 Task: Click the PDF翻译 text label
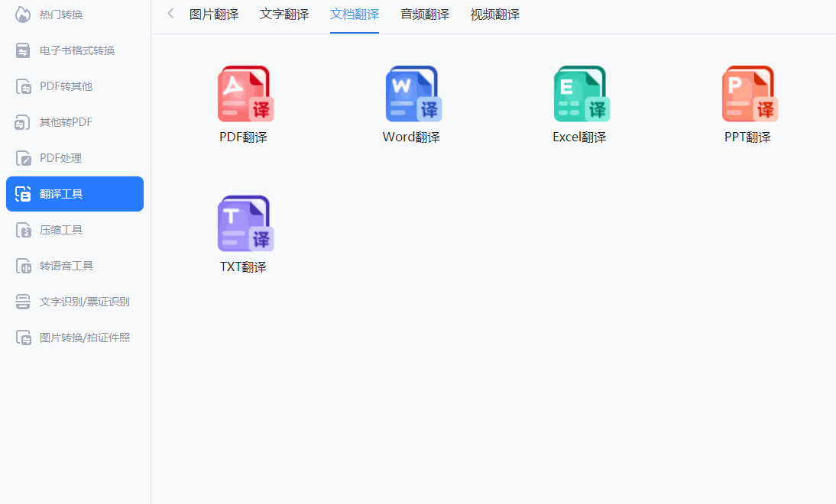[243, 137]
